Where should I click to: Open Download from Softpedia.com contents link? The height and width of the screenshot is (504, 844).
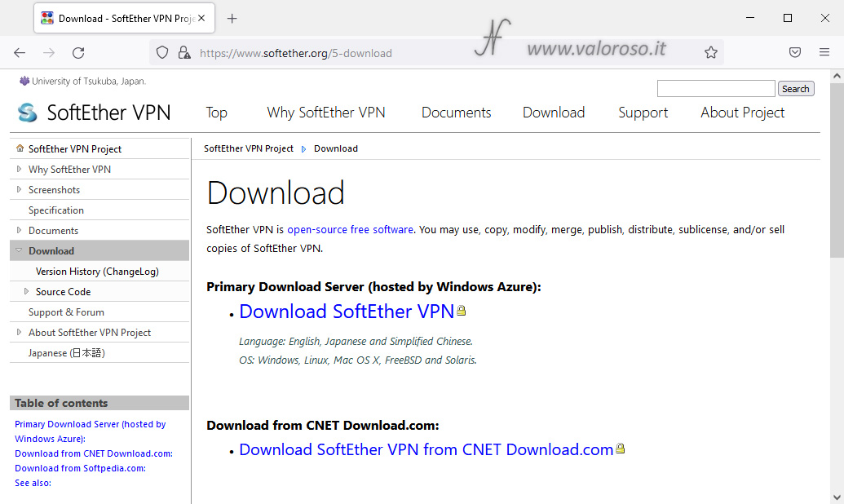(x=80, y=468)
